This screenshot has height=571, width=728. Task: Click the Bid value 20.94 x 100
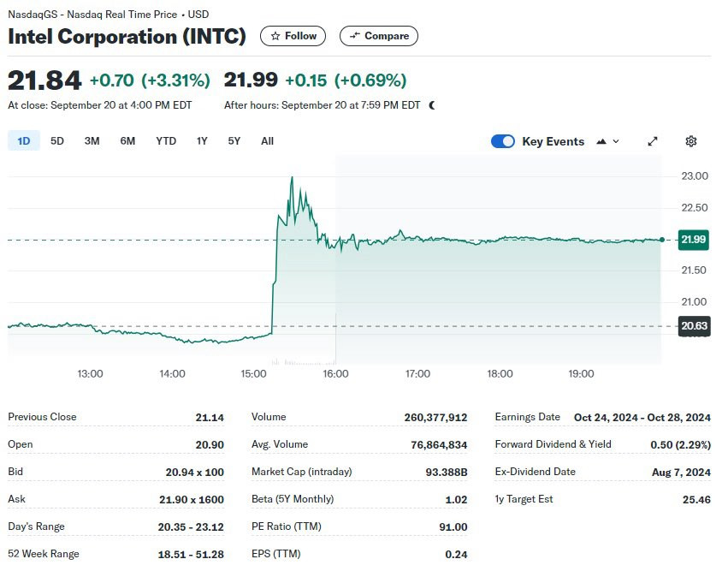(x=194, y=472)
